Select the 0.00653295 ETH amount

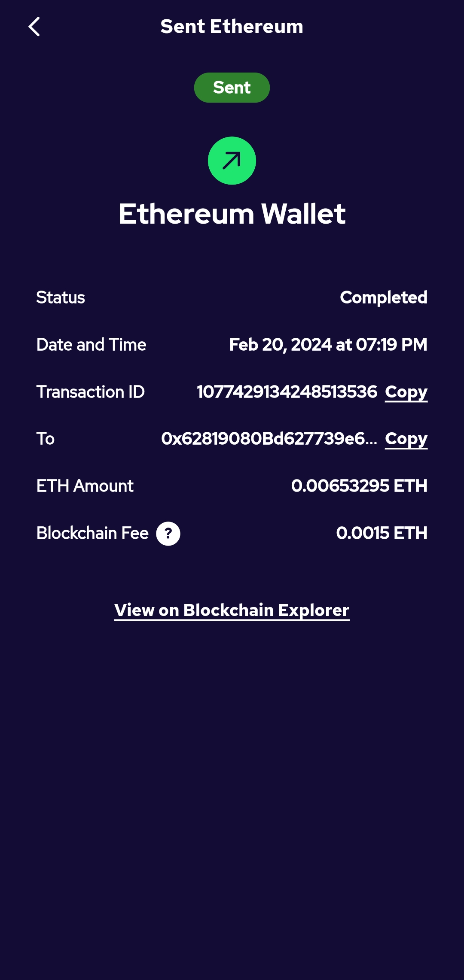point(359,486)
